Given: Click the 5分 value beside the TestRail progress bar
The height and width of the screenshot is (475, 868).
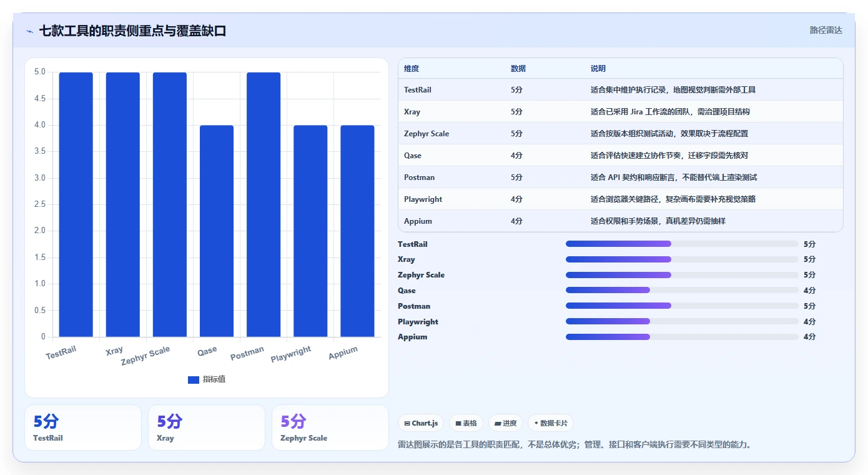Looking at the screenshot, I should pos(809,244).
